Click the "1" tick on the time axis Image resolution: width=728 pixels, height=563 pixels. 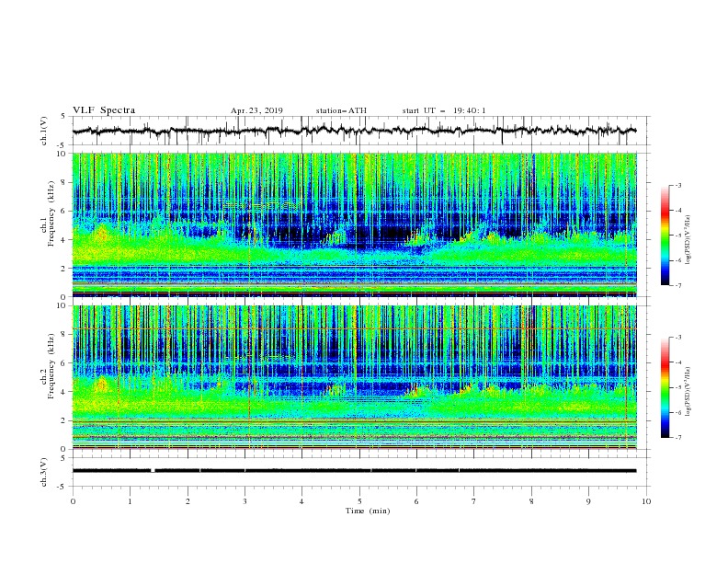point(130,501)
